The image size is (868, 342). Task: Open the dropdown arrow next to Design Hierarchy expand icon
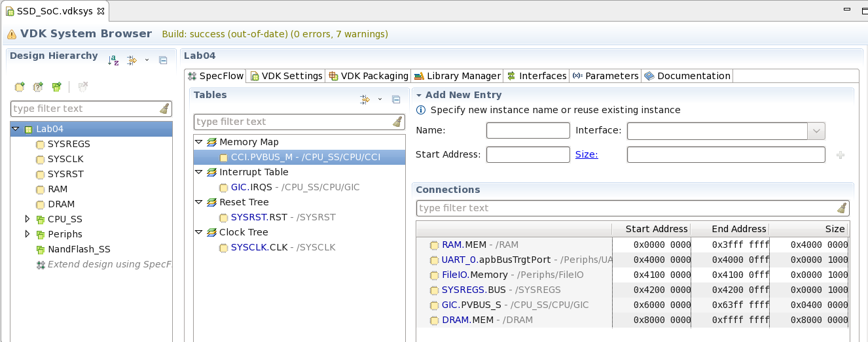pyautogui.click(x=147, y=60)
